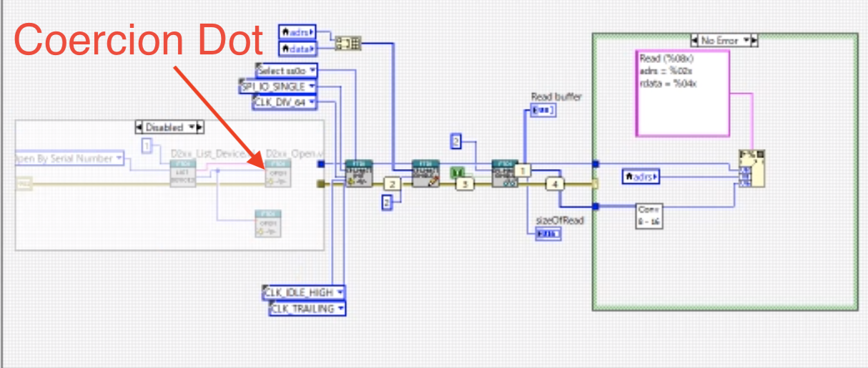Click the Format Into String node
868x368 pixels.
click(x=751, y=169)
